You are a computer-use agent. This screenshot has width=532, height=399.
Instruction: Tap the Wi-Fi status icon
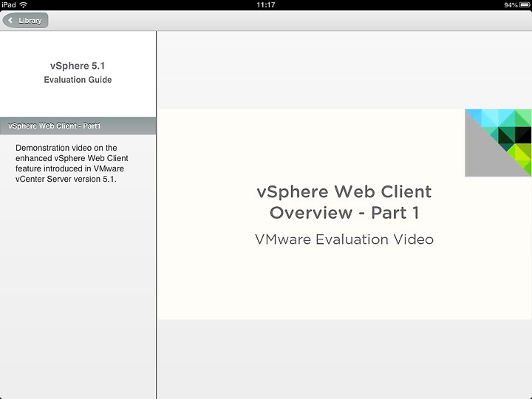coord(24,4)
